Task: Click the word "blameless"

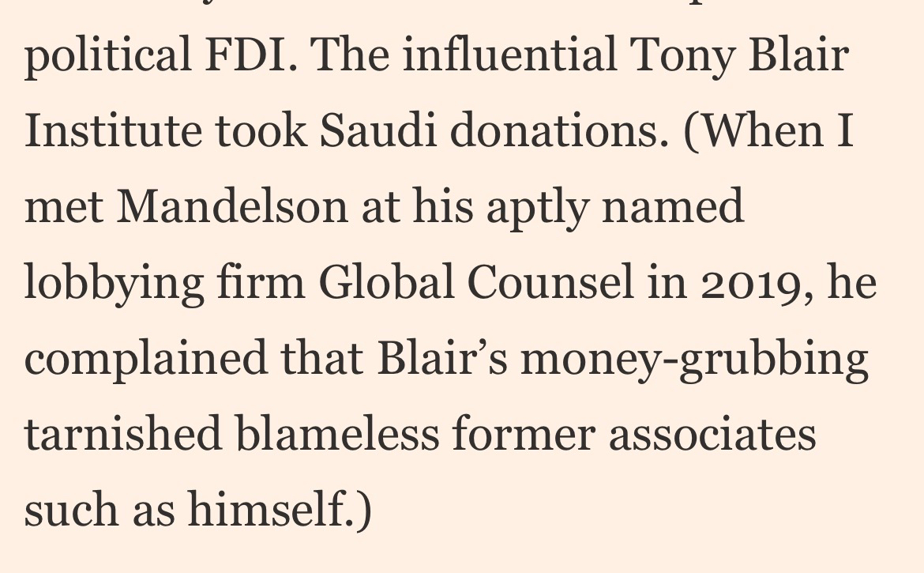Action: (339, 433)
